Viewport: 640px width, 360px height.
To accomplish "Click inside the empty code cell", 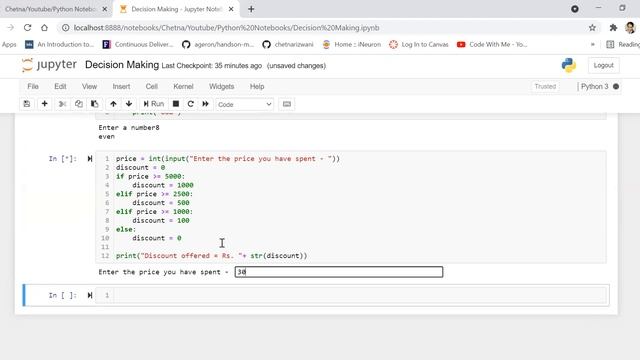I will [x=359, y=295].
